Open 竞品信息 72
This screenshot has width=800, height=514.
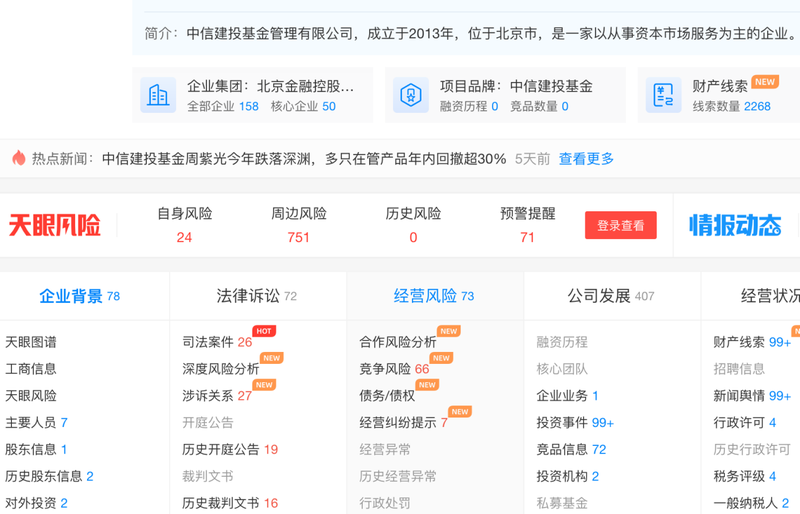pos(571,449)
